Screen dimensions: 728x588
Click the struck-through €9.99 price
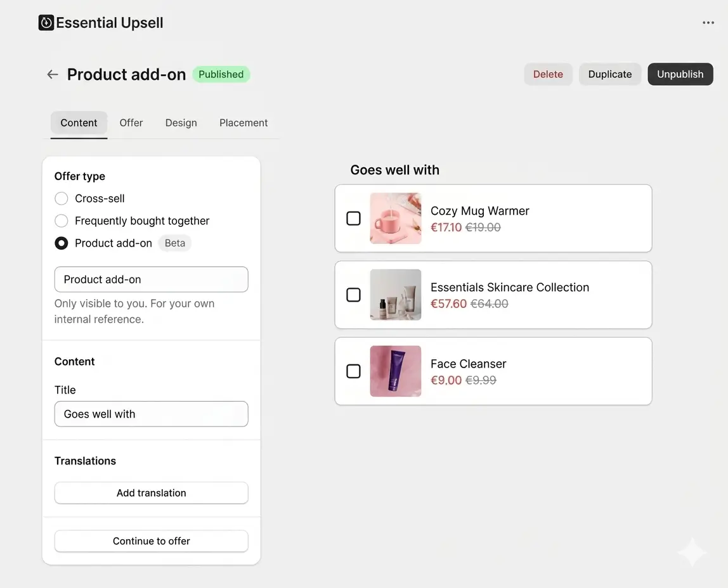[x=481, y=380]
